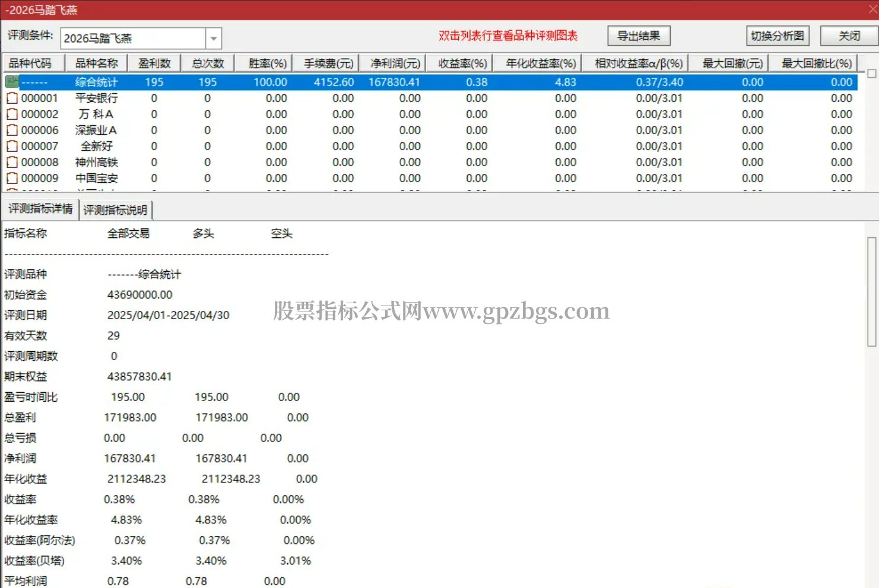
Task: Click the 年化收益率(%) column header
Action: tap(540, 63)
